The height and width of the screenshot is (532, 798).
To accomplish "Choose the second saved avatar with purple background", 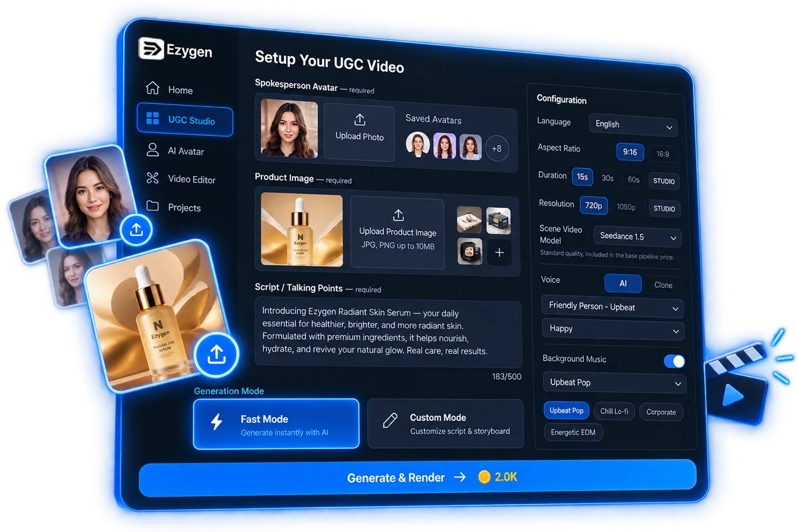I will [444, 146].
